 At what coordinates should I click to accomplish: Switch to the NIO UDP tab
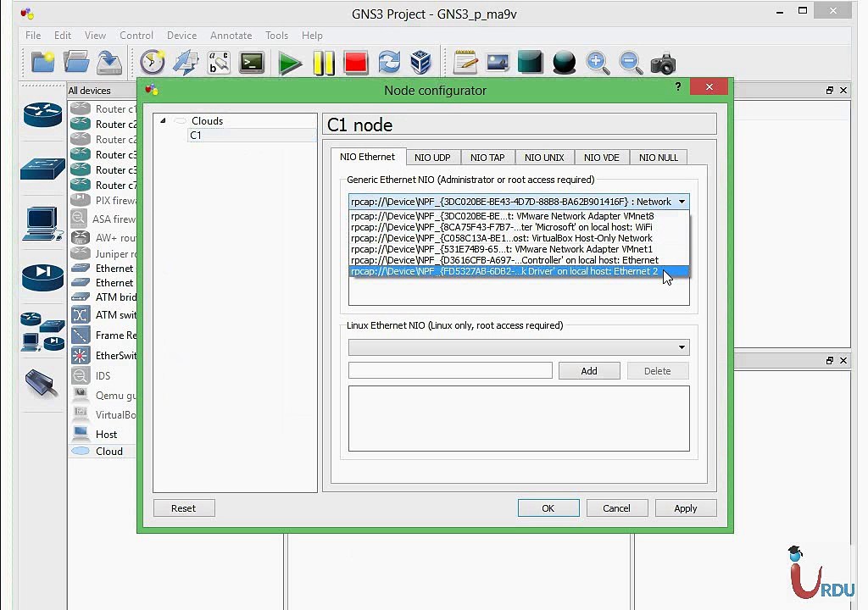[432, 158]
